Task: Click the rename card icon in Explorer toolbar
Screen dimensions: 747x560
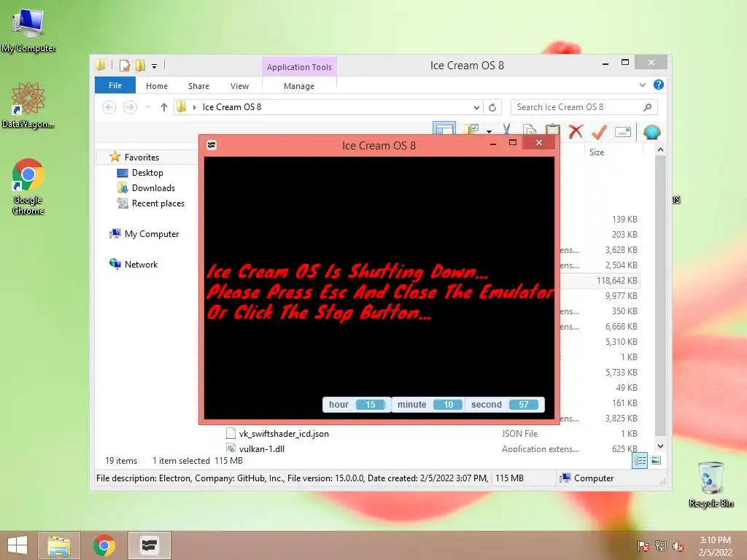Action: click(x=623, y=132)
